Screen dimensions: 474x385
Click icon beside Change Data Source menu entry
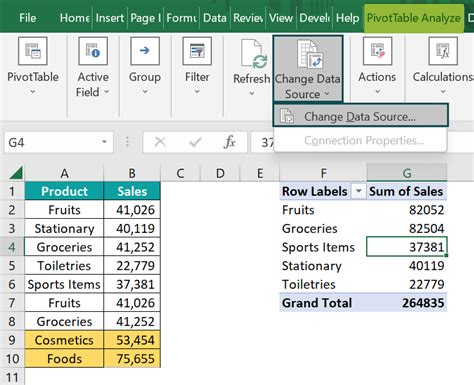[287, 116]
